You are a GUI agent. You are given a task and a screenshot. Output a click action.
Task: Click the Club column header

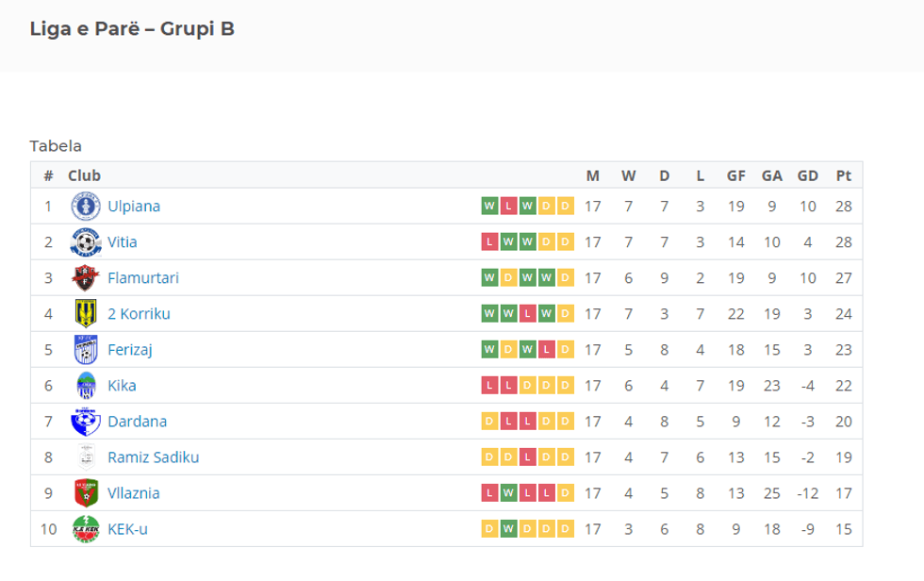tap(84, 175)
